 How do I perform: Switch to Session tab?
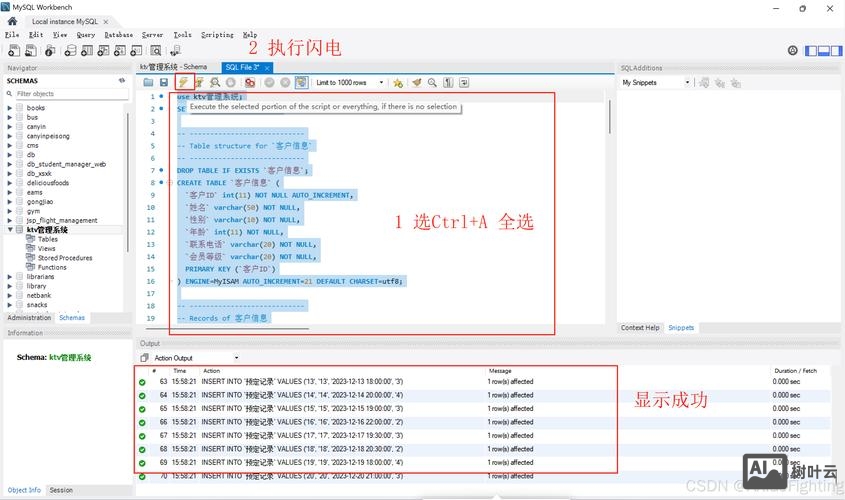point(61,490)
